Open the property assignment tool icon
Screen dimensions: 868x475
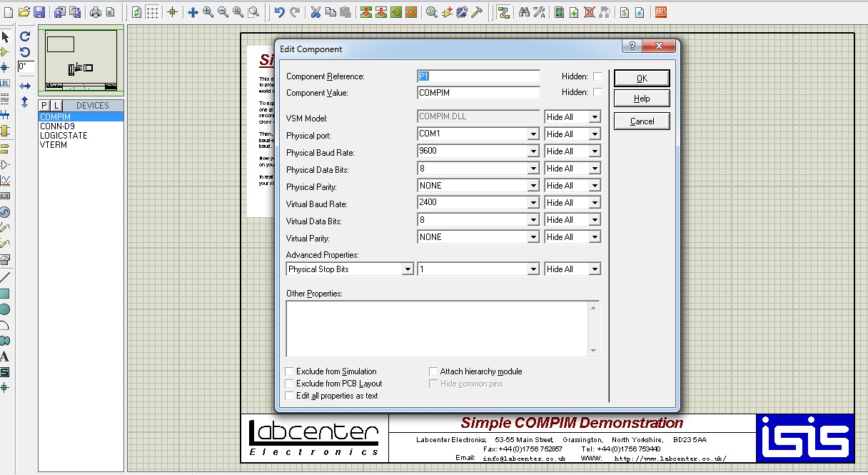tap(539, 12)
